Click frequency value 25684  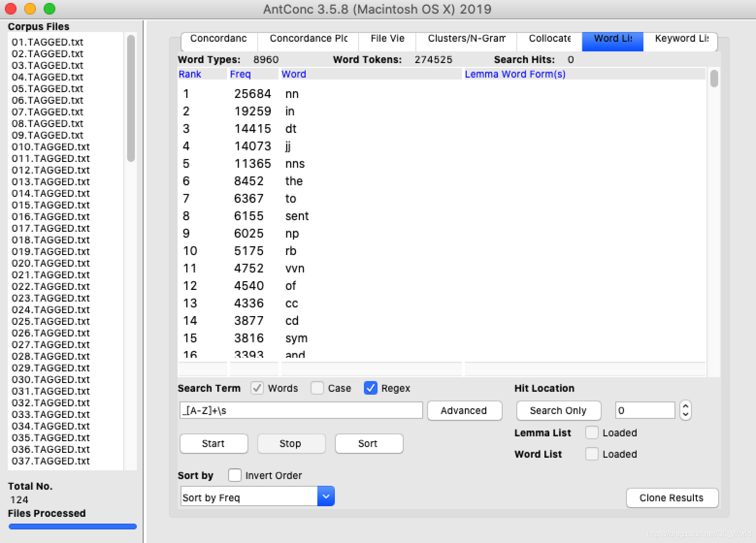pyautogui.click(x=252, y=94)
